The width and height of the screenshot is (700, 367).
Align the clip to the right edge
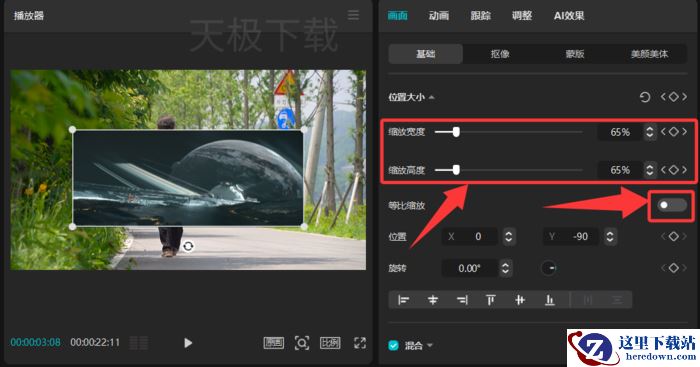462,300
